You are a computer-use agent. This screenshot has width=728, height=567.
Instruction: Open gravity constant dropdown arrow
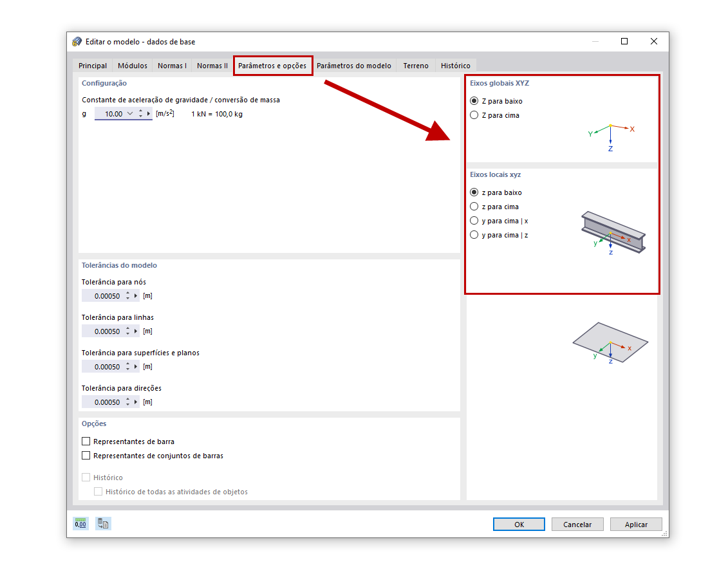point(130,114)
